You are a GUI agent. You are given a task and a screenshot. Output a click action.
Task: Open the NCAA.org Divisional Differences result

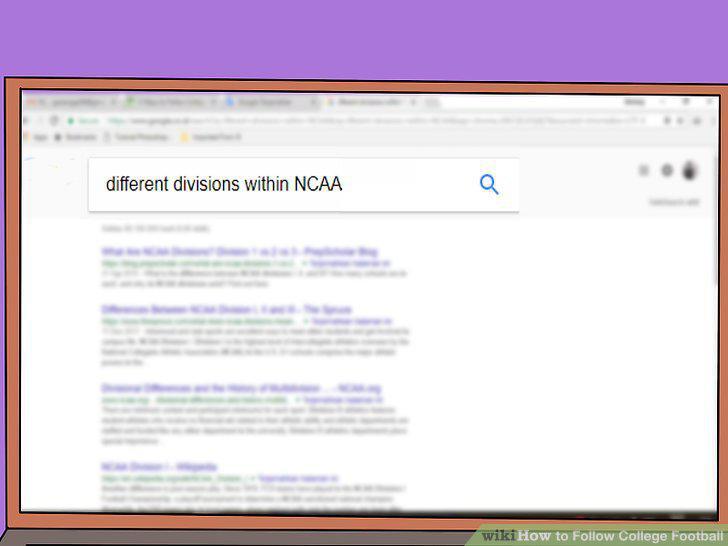click(x=241, y=388)
